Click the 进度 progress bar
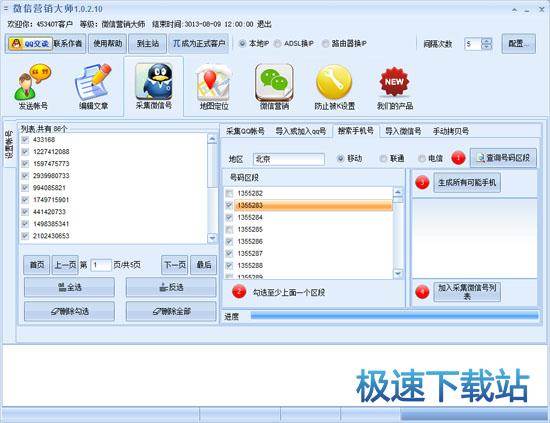Viewport: 550px width, 423px height. [x=394, y=316]
